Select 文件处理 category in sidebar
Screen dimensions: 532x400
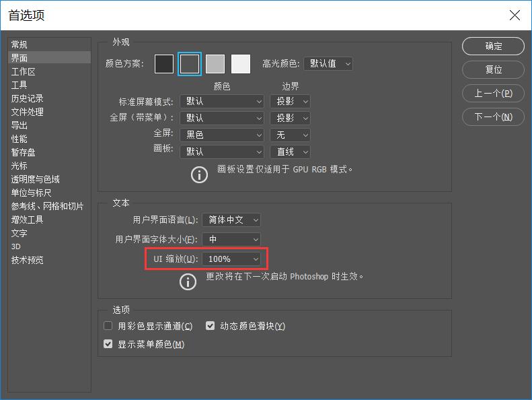[49, 112]
